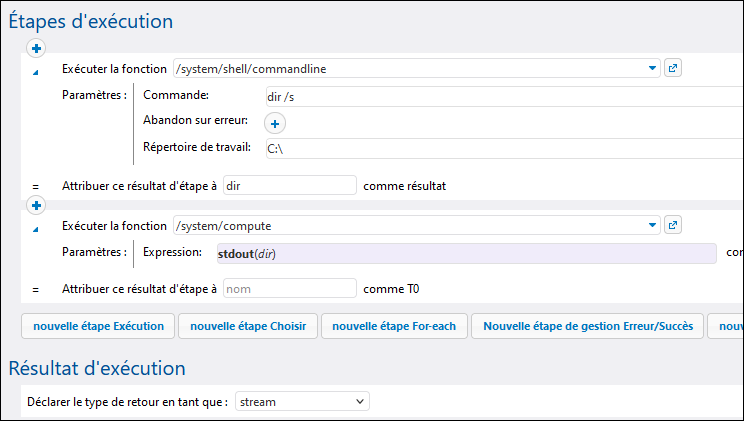Open the /system/shell/commandline function in new window

tap(673, 69)
